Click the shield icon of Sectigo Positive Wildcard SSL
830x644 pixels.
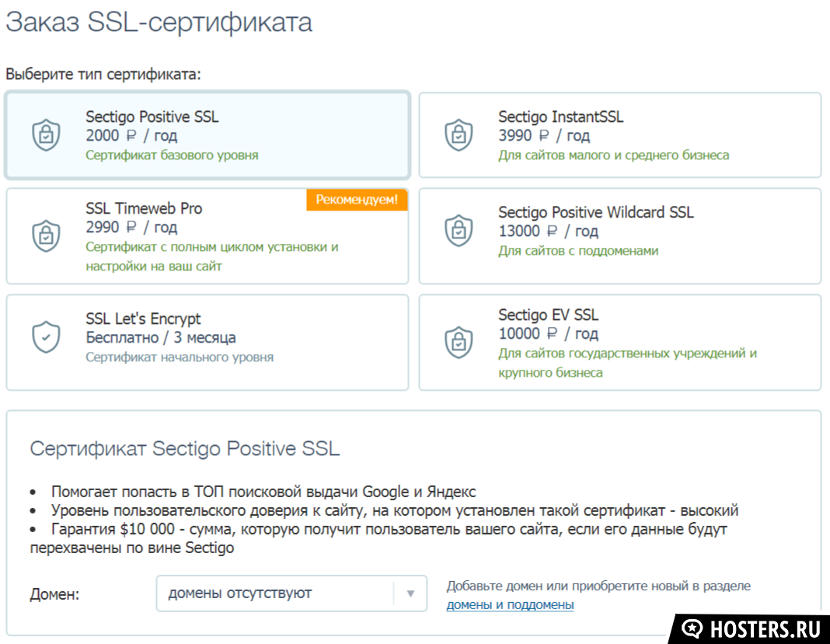click(x=459, y=231)
